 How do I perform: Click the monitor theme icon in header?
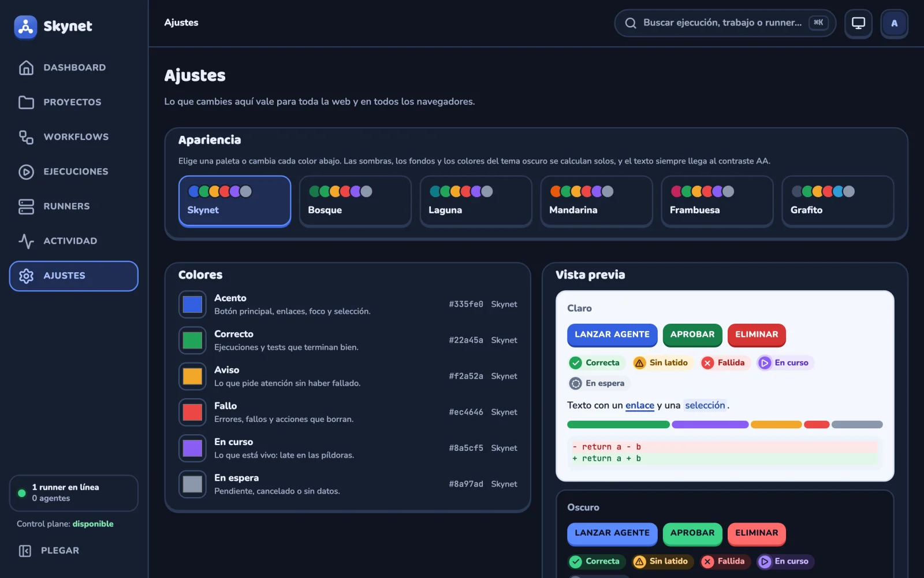click(858, 23)
